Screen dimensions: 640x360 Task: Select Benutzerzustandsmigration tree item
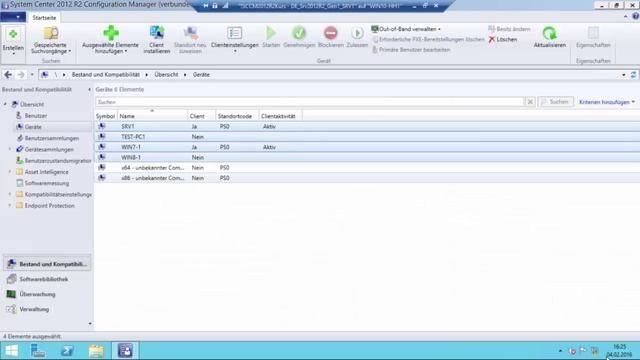(58, 161)
